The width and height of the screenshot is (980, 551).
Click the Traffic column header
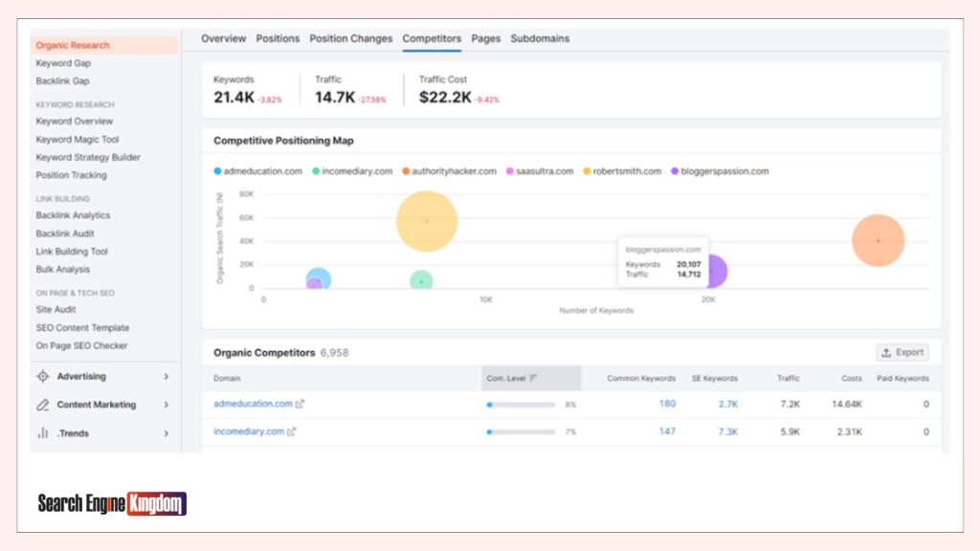tap(789, 379)
